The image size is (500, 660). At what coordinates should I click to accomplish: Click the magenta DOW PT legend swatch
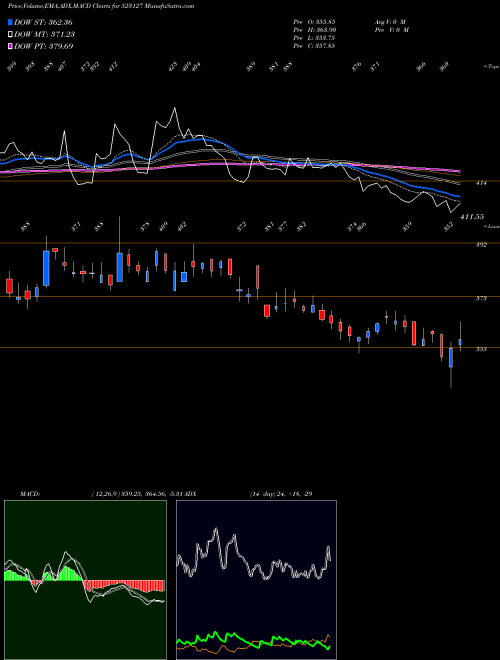[x=10, y=46]
